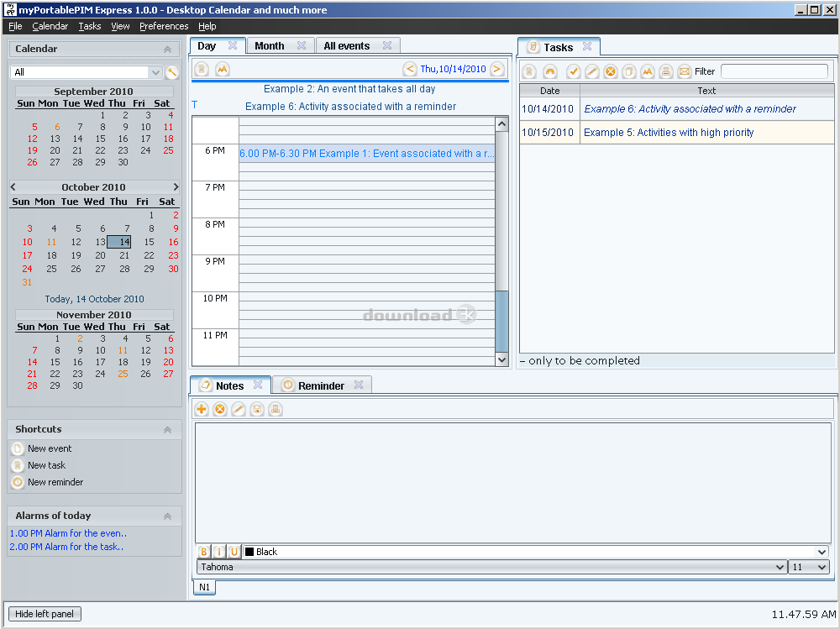Open the Tasks menu
The width and height of the screenshot is (840, 629).
pos(90,26)
